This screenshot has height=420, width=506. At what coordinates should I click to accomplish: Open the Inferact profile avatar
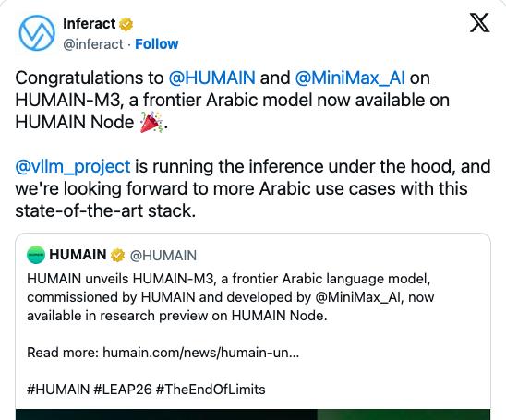pos(37,33)
